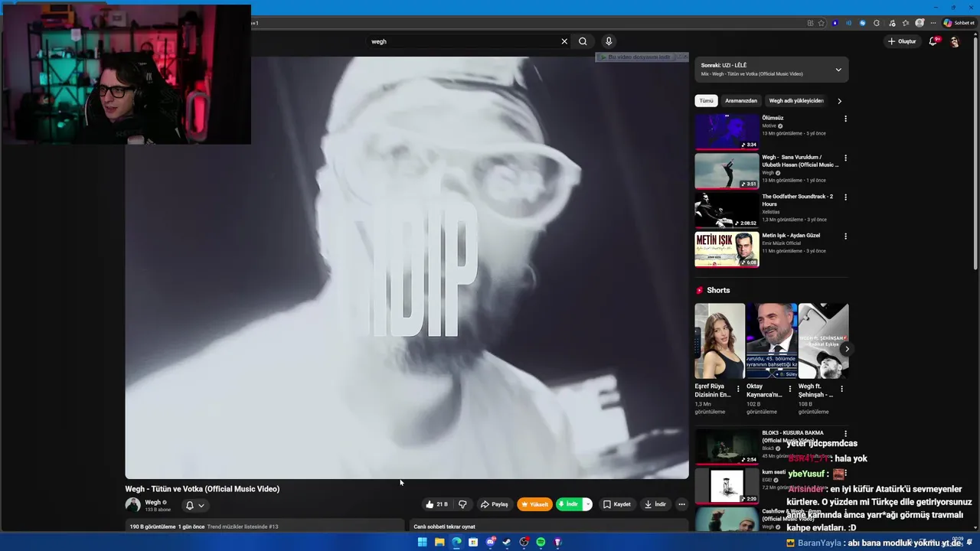Click the blue shield extension icon
The image size is (980, 551).
(835, 23)
